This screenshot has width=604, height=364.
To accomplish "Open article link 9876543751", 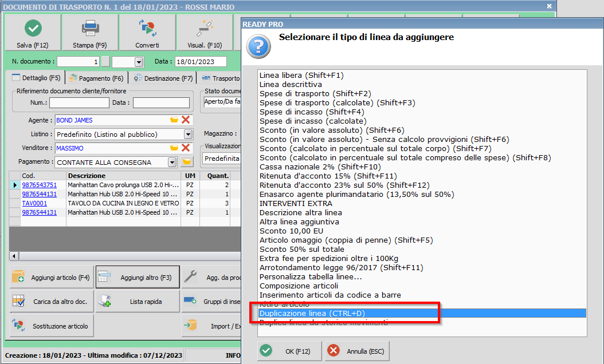I will pyautogui.click(x=40, y=185).
